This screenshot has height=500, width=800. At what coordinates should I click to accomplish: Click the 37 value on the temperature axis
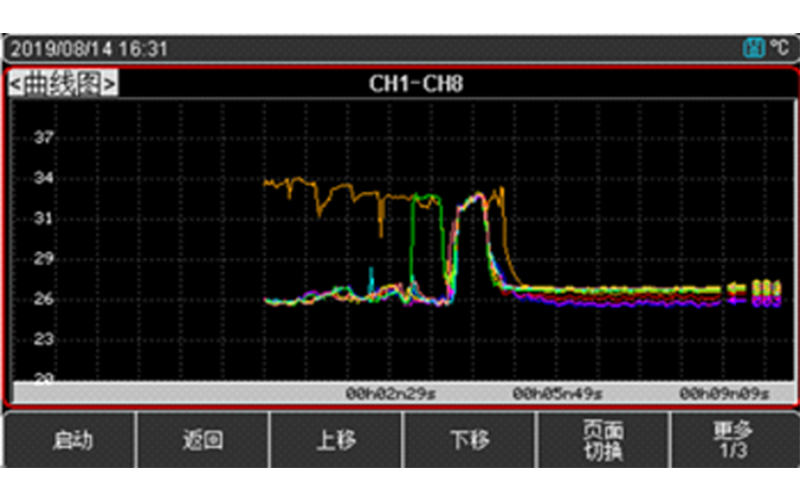[44, 138]
